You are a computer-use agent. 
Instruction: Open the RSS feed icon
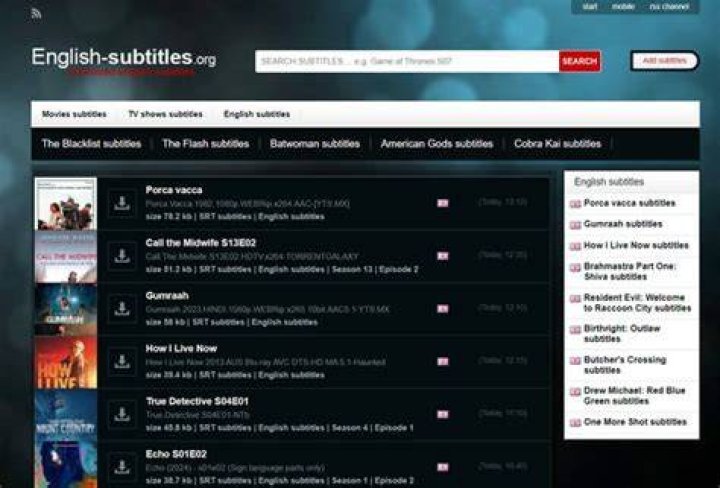[x=36, y=14]
